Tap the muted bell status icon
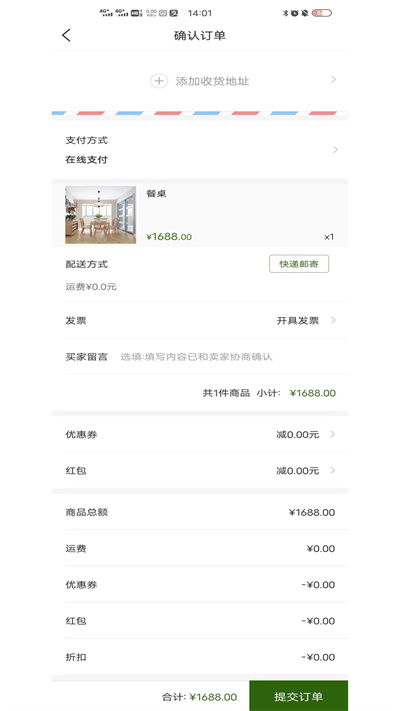The image size is (400, 711). point(305,13)
